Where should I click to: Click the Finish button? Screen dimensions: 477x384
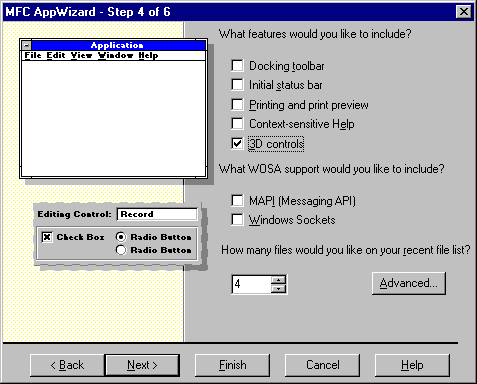tap(232, 365)
